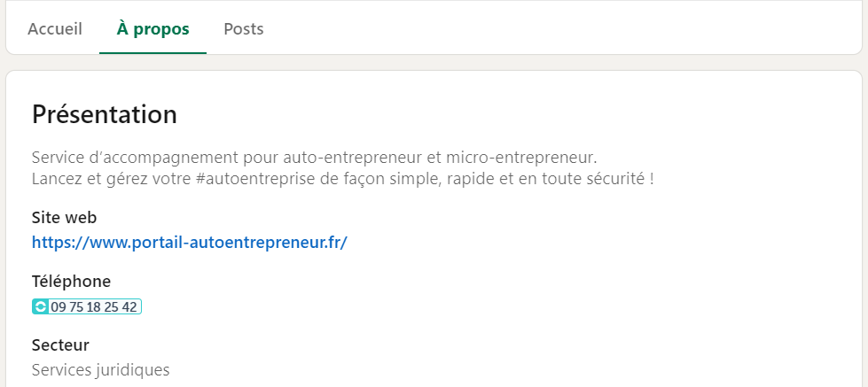The image size is (868, 387).
Task: Click empty tab bar area right of Posts
Action: pyautogui.click(x=553, y=28)
